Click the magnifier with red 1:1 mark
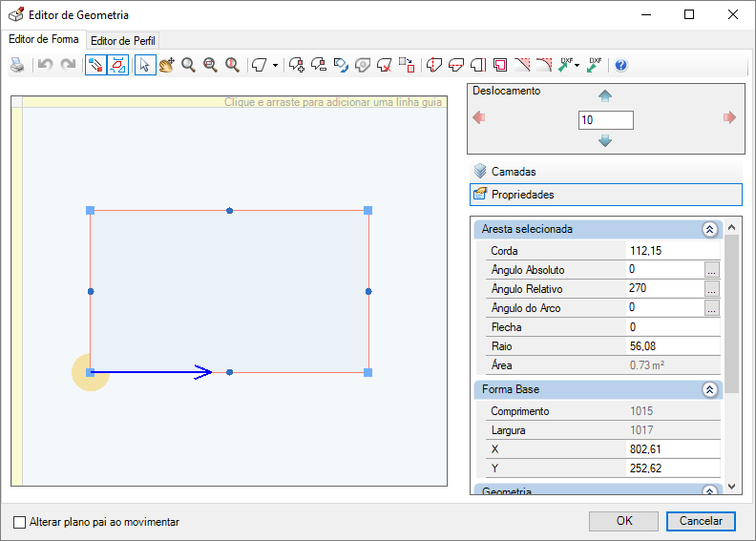Image resolution: width=756 pixels, height=541 pixels. (x=232, y=65)
